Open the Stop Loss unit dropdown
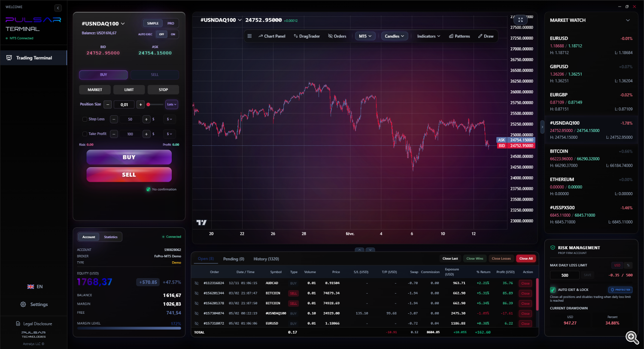The width and height of the screenshot is (644, 349). [x=170, y=119]
